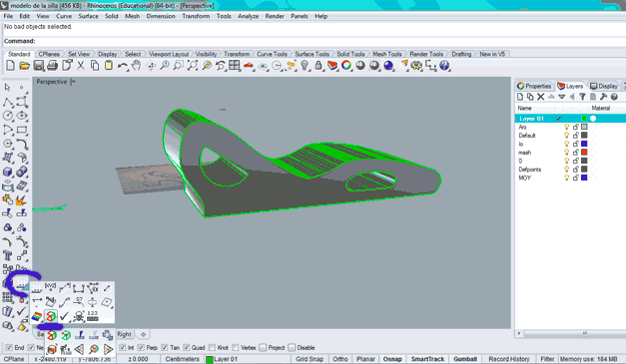Select the Box solid tool in sidebar

8,172
